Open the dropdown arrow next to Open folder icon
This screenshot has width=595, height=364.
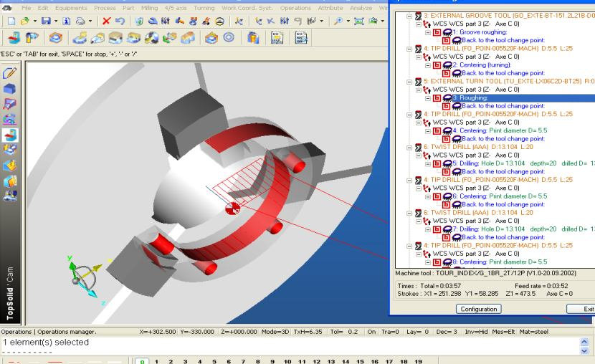click(x=34, y=21)
